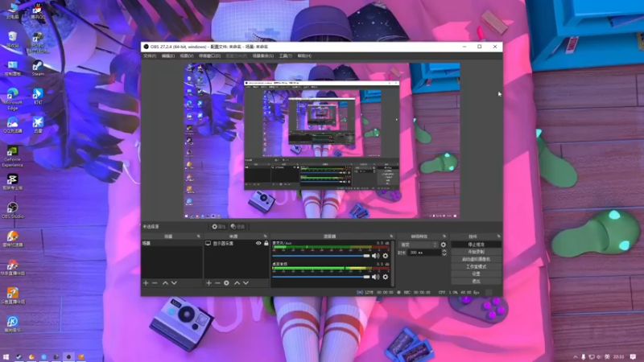Click the transition duration 300 ms field
This screenshot has height=362, width=644.
[424, 253]
